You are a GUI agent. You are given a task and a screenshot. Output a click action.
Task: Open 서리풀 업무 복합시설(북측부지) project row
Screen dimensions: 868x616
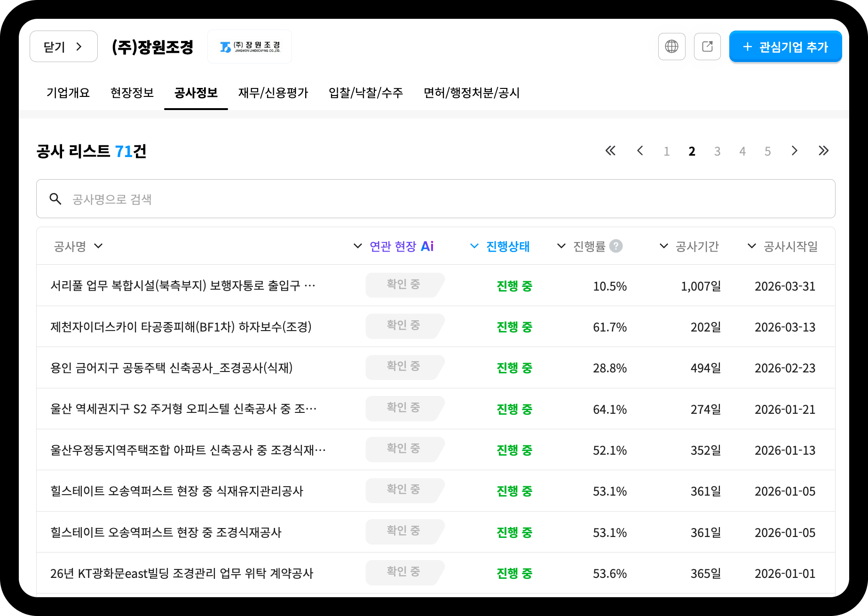pos(436,285)
